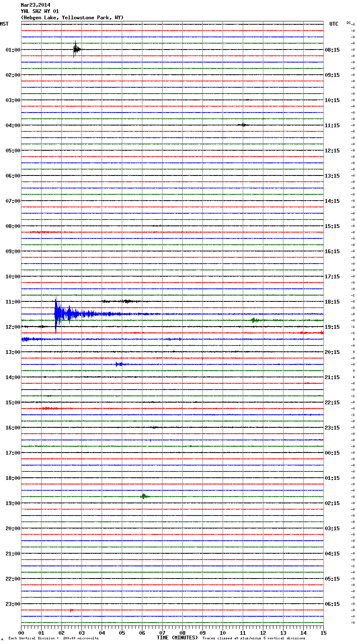This screenshot has width=357, height=644.
Task: Click the 02:15 UTC label
Action: click(x=332, y=503)
